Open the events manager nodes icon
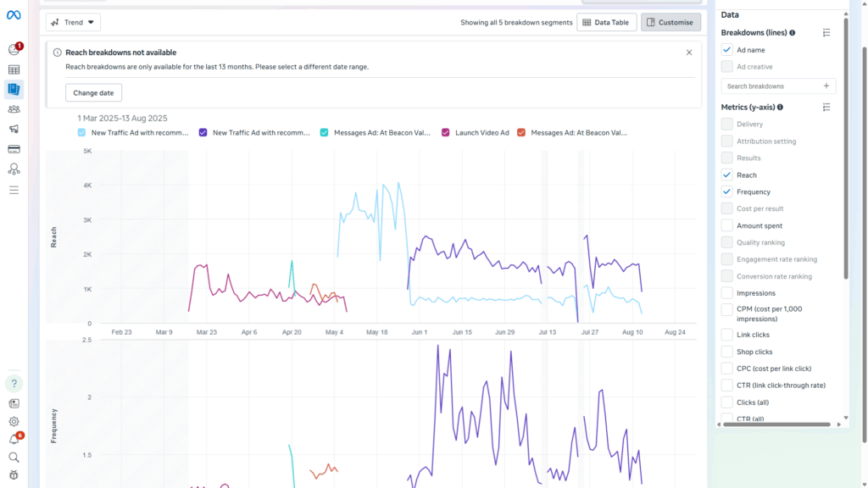The image size is (868, 488). [14, 169]
